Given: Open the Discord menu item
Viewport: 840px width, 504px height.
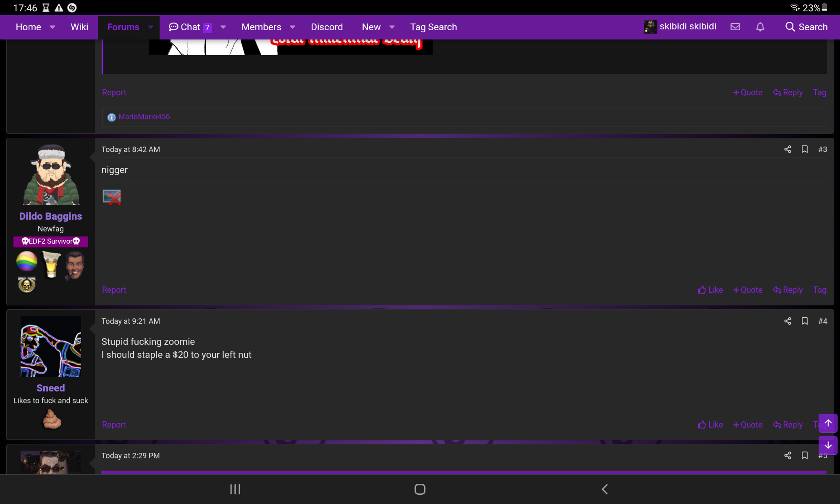Looking at the screenshot, I should pyautogui.click(x=327, y=27).
